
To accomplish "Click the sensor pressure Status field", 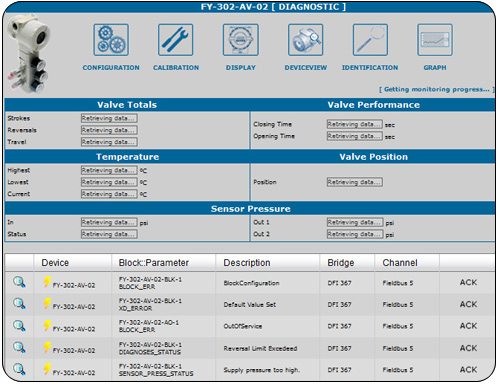I will (109, 234).
